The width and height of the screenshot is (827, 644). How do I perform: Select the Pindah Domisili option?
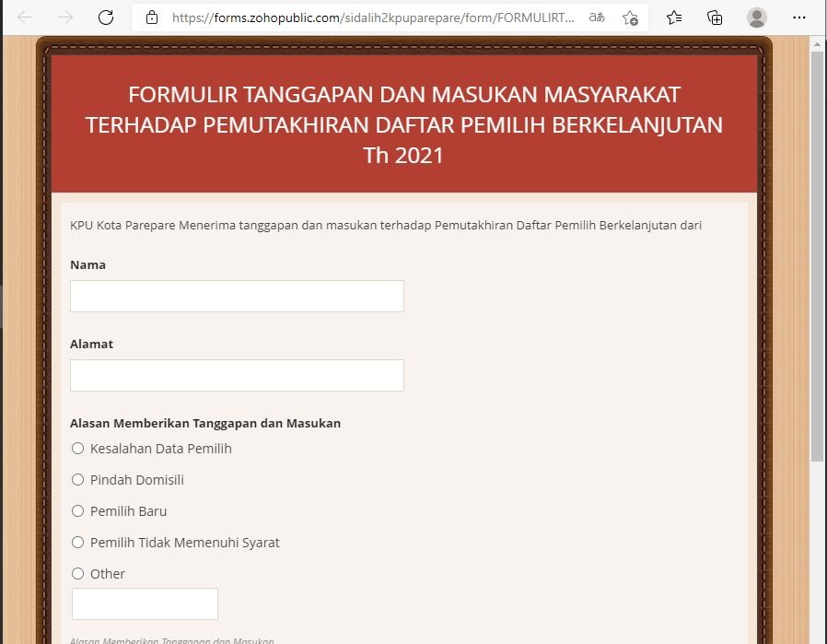(78, 480)
